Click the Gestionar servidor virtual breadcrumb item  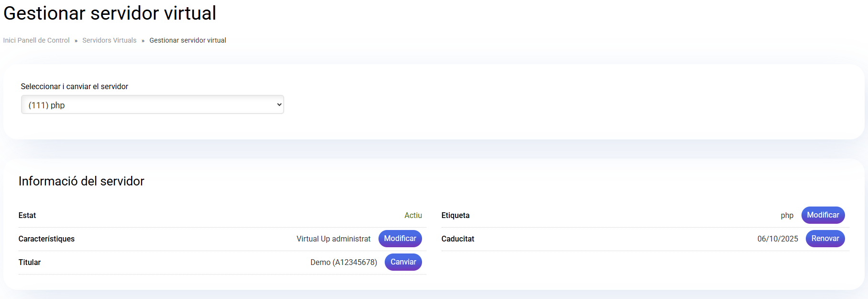point(188,40)
